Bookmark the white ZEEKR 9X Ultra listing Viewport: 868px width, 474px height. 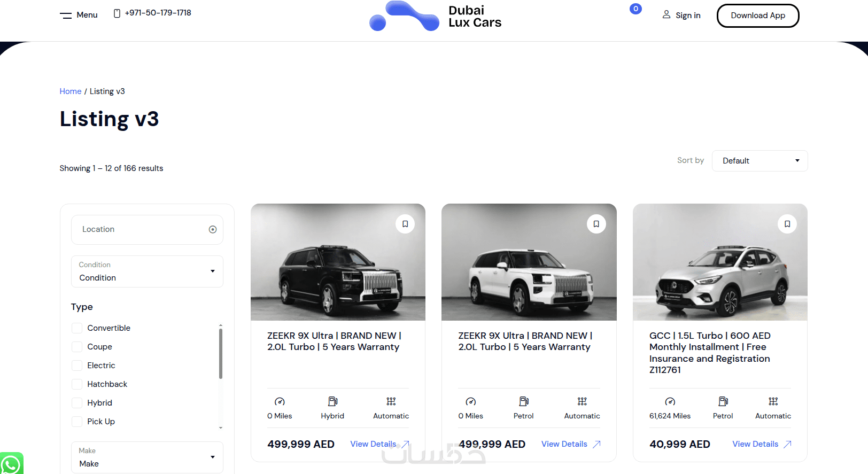point(596,224)
